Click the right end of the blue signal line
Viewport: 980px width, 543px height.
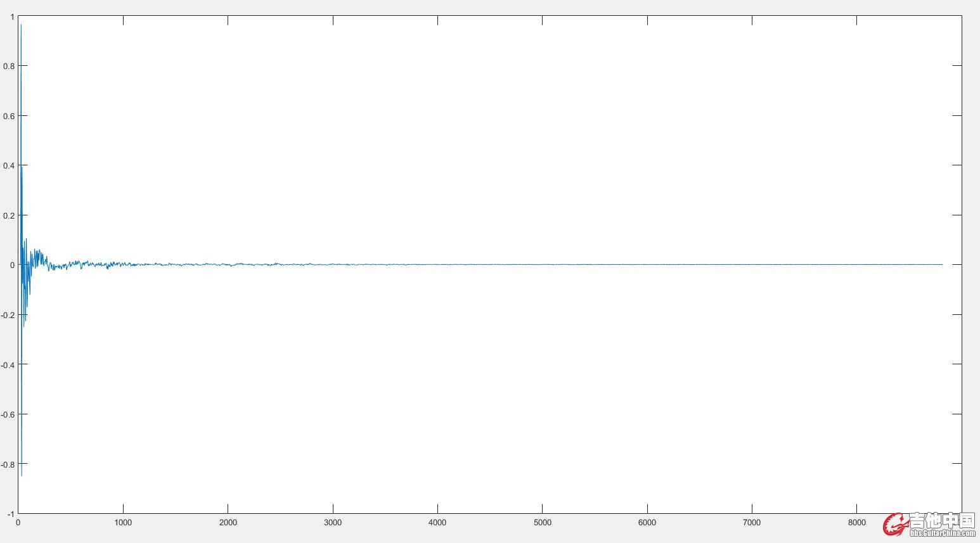tap(941, 264)
